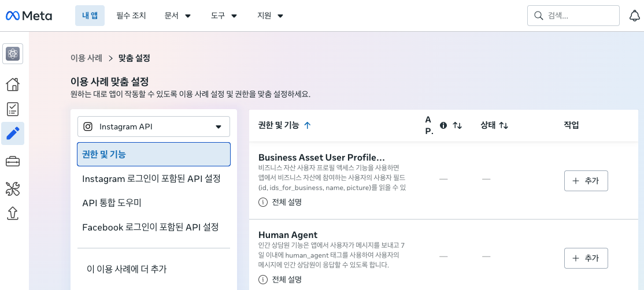Click the Instagram icon in the dropdown

(88, 127)
